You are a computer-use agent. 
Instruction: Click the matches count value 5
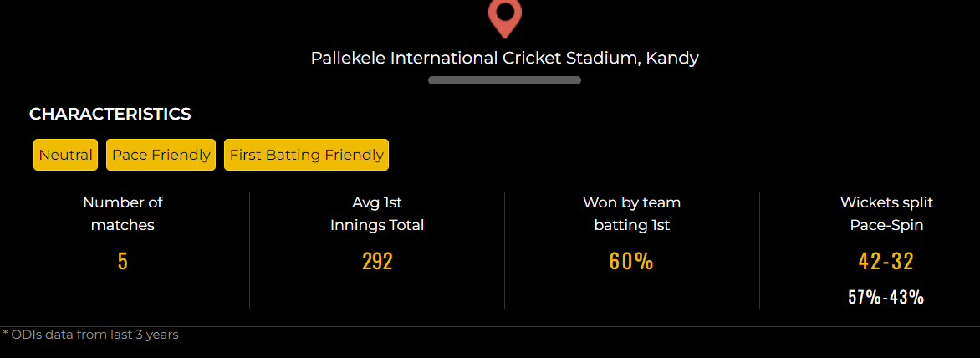tap(123, 261)
